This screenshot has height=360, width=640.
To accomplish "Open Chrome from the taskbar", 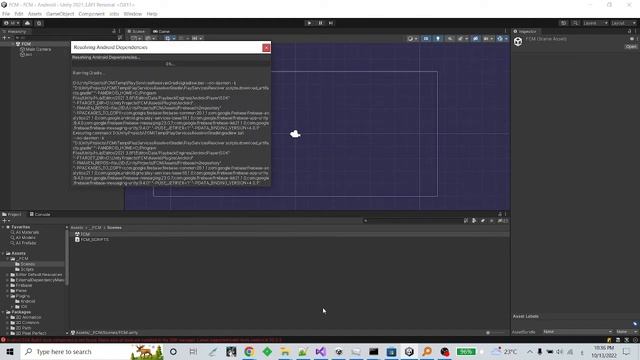I will tap(249, 351).
